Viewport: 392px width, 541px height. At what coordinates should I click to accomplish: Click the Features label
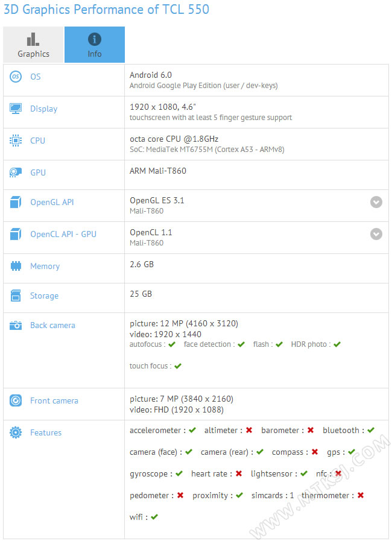(46, 432)
